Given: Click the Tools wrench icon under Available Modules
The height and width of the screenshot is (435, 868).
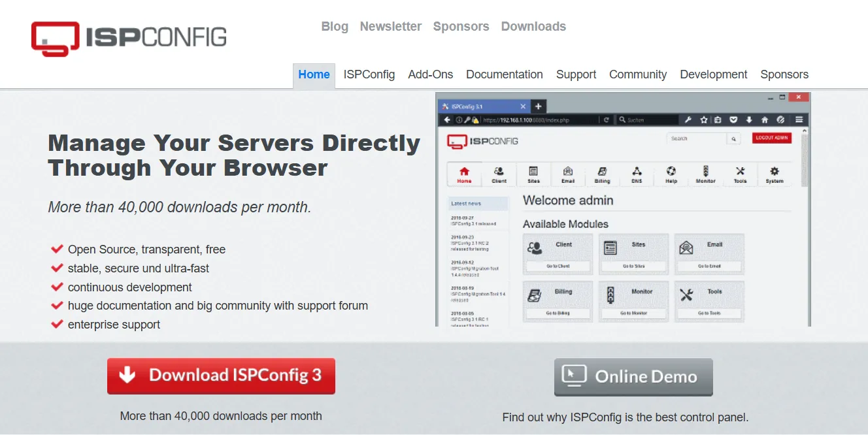Looking at the screenshot, I should click(x=686, y=295).
